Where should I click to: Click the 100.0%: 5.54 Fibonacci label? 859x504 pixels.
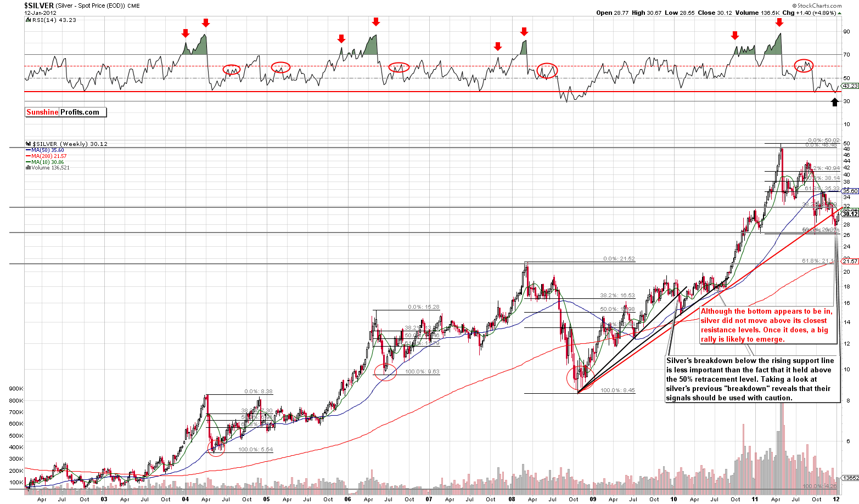point(255,450)
